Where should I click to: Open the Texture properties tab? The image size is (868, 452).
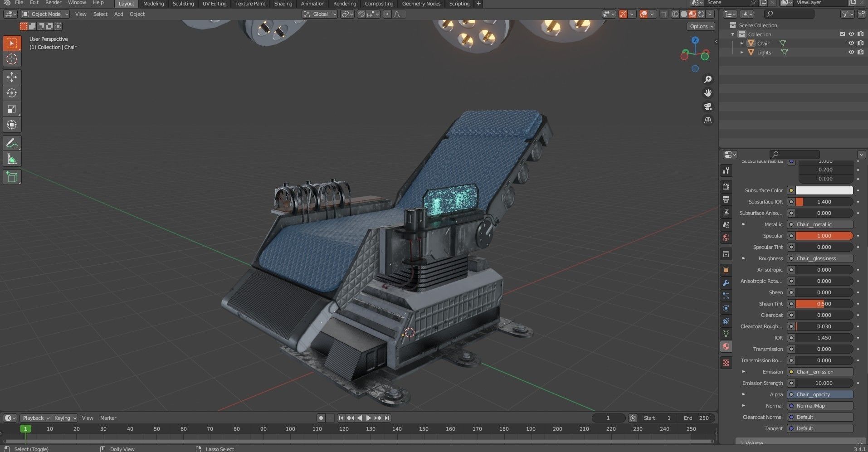(x=726, y=363)
